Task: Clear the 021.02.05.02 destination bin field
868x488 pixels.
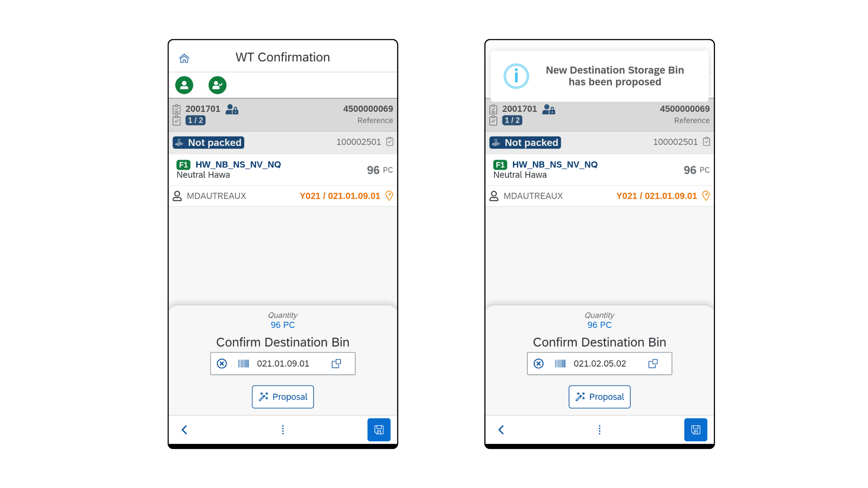Action: pos(538,364)
